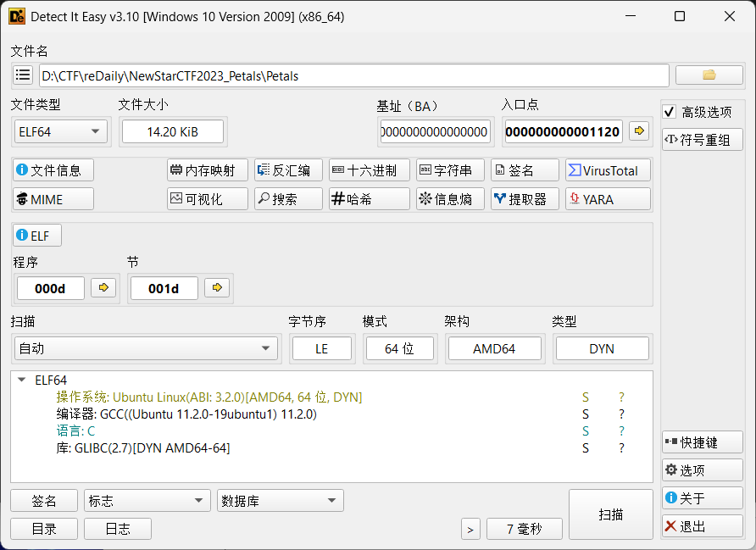This screenshot has height=550, width=756.
Task: Click ? link on 操作系统 row
Action: (621, 397)
